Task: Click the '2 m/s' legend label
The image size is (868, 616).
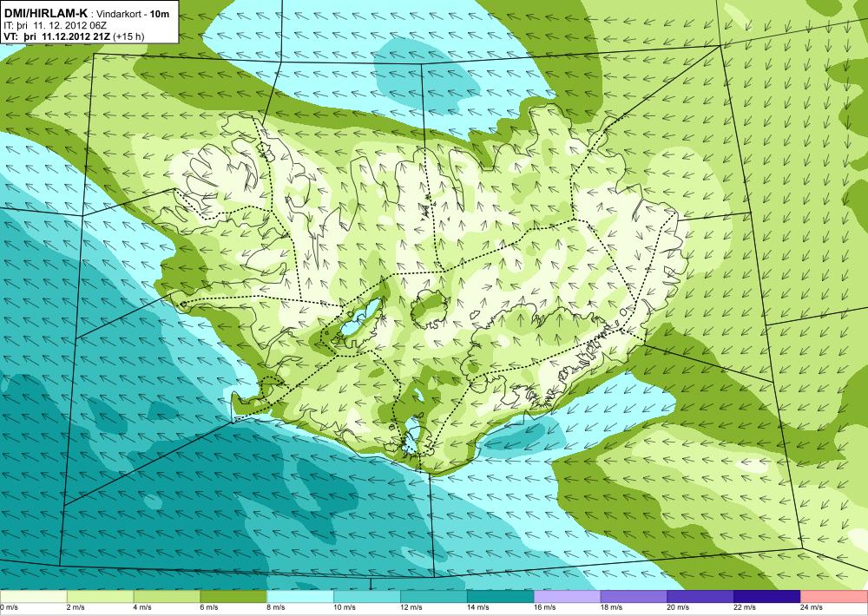Action: [x=76, y=607]
